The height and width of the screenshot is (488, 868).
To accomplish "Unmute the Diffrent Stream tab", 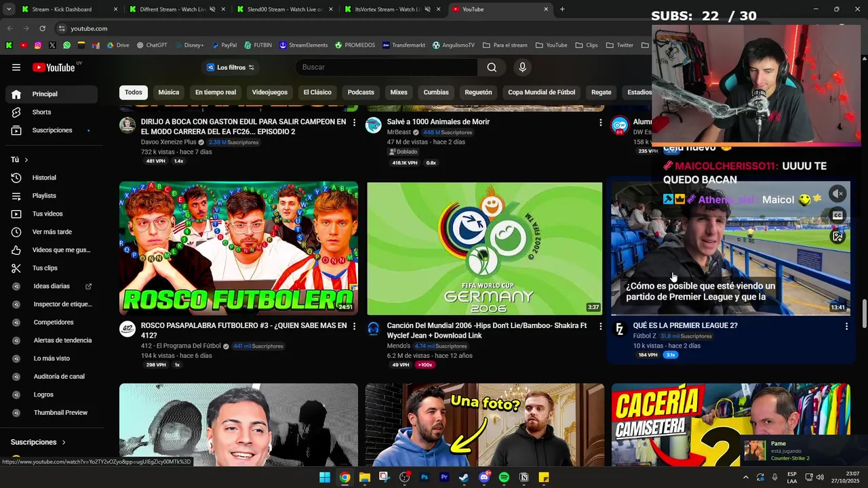I will 212,9.
